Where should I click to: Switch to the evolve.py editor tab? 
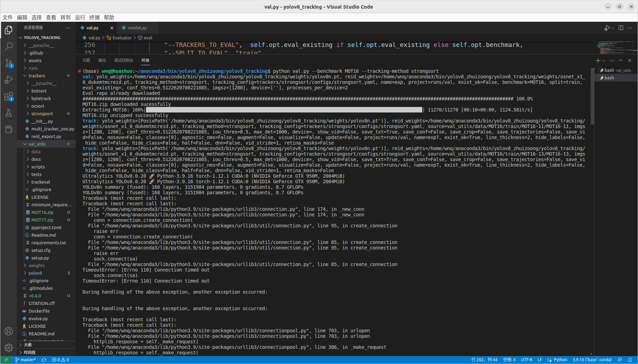[x=137, y=28]
